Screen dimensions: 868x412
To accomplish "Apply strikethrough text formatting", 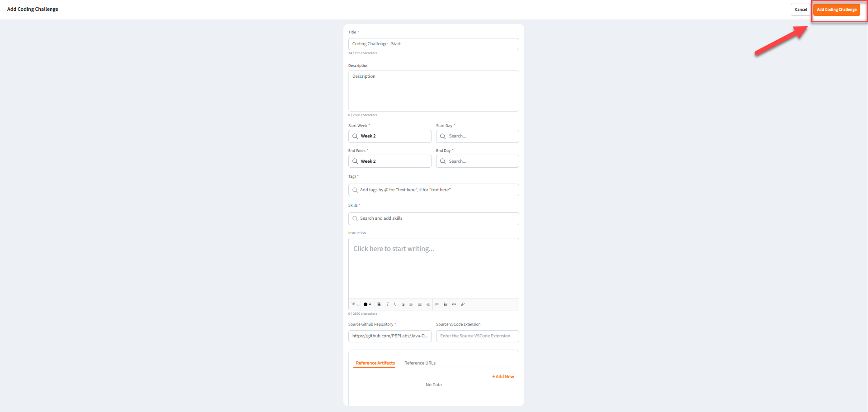I will 403,304.
